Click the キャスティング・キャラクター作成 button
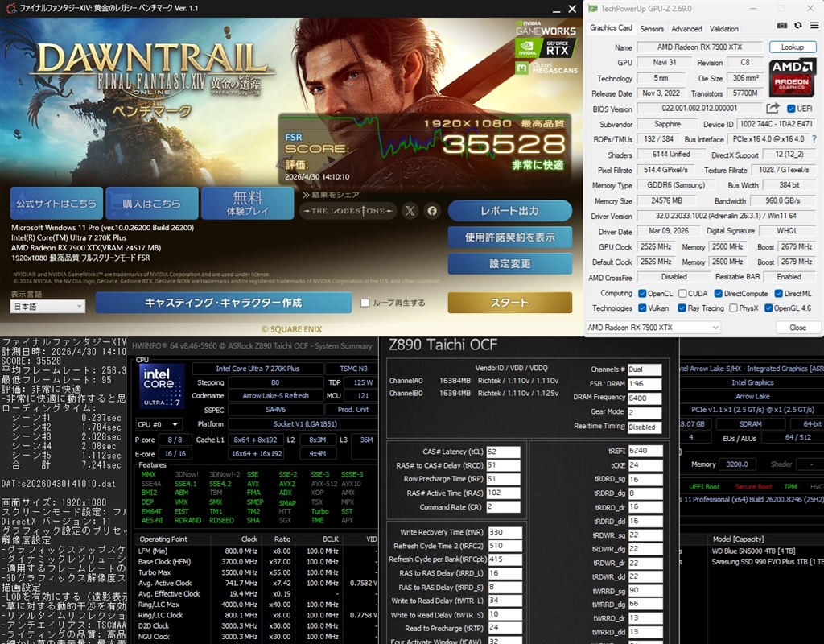Viewport: 824px width, 644px height. [224, 303]
